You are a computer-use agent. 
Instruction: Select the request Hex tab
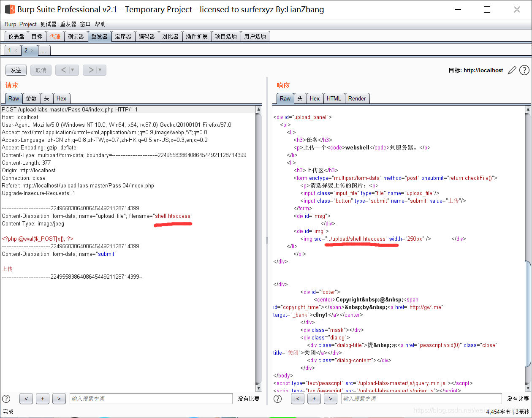point(62,98)
